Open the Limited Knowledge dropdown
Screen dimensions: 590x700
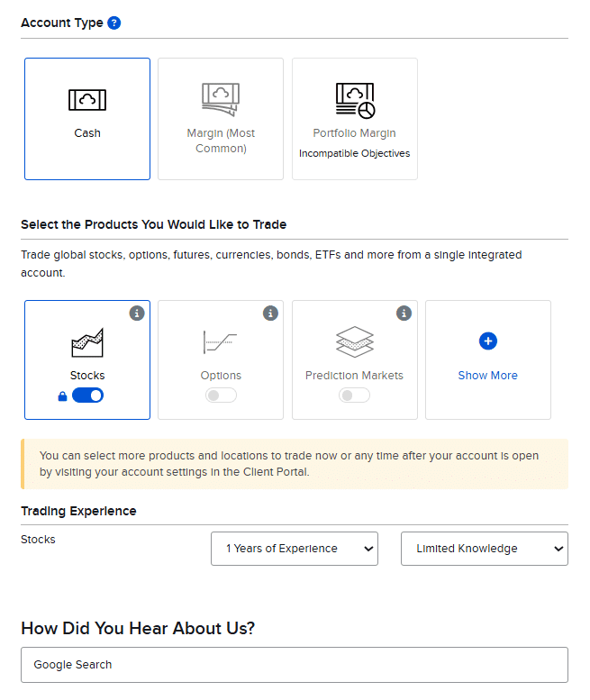tap(485, 549)
